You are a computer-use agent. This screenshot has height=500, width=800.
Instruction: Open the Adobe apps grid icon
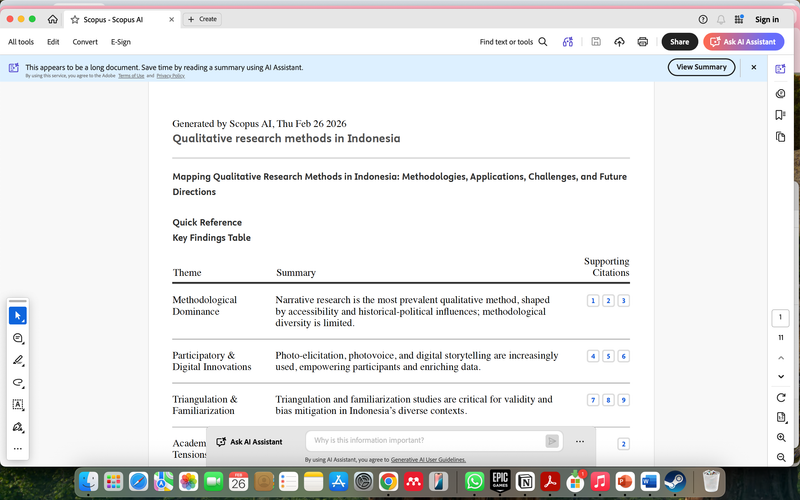(x=739, y=19)
